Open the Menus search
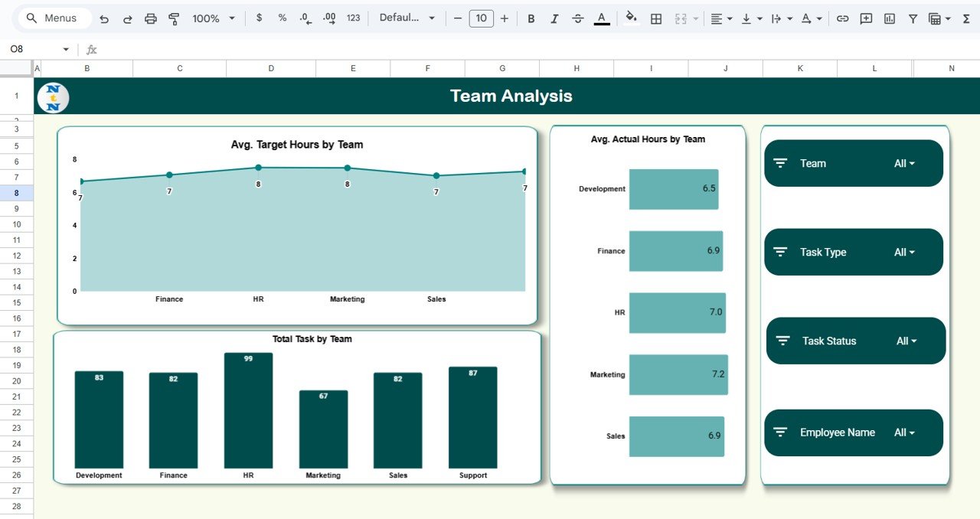980x519 pixels. click(54, 18)
